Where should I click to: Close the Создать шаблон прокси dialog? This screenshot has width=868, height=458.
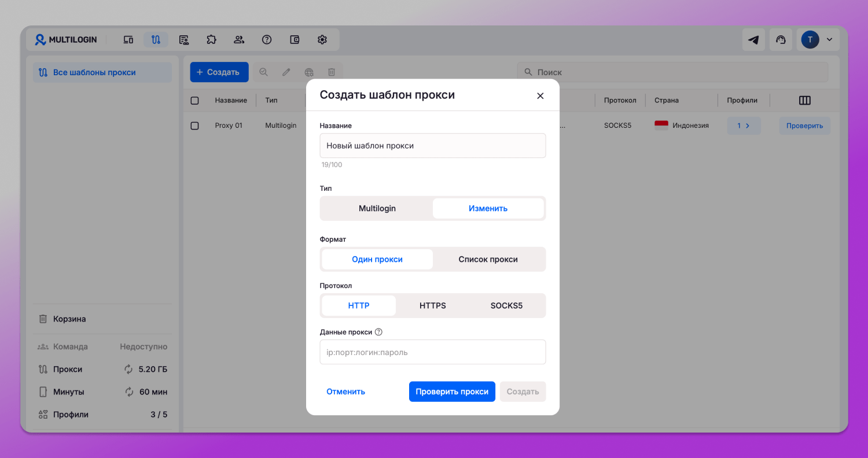click(540, 95)
